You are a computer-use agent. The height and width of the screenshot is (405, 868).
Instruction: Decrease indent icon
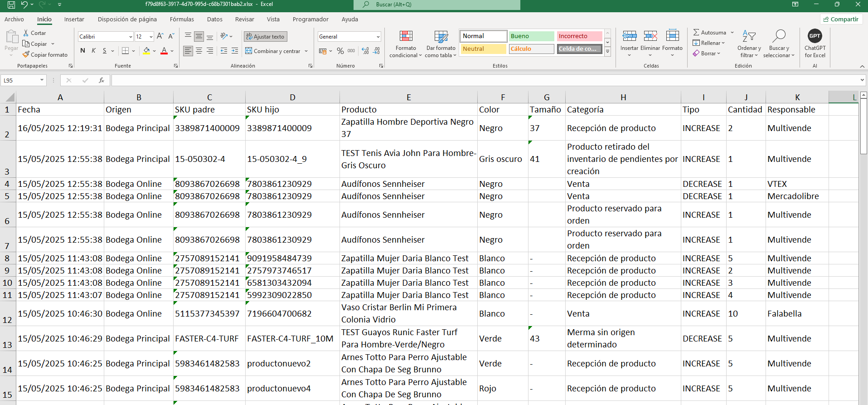pos(224,51)
